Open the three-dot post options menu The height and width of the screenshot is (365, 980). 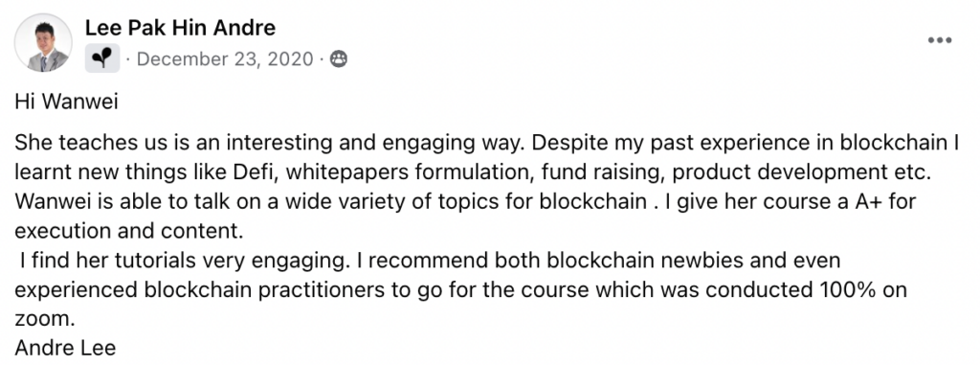[x=940, y=40]
